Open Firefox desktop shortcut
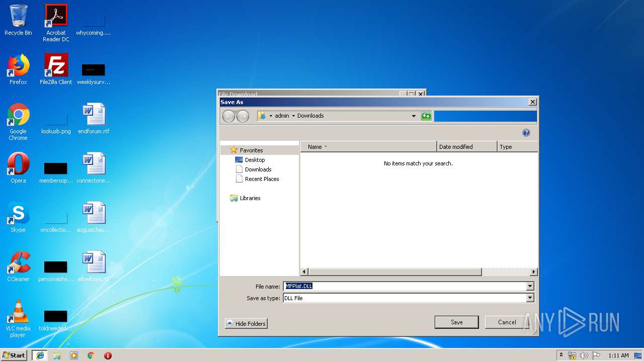644x362 pixels. click(x=18, y=69)
